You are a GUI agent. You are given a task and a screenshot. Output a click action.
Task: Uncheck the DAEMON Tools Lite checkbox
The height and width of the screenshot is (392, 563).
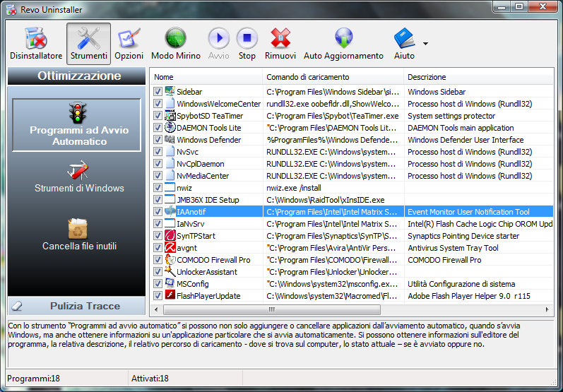[158, 128]
